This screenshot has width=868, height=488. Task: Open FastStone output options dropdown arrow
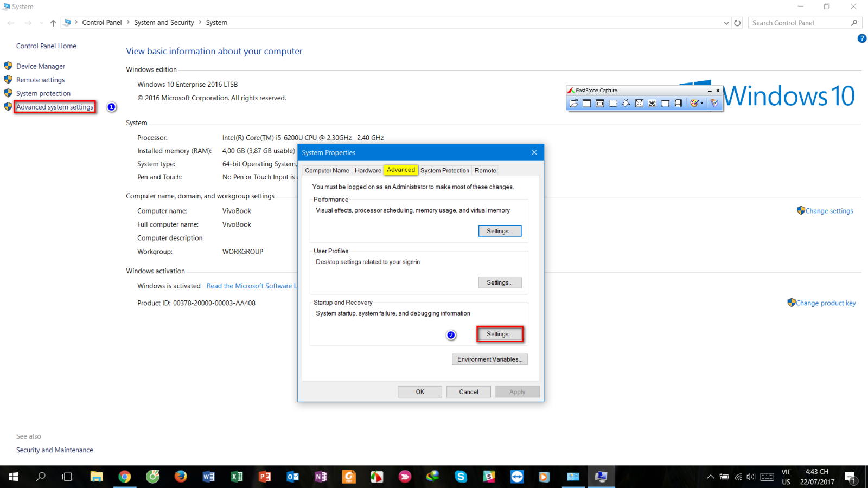(702, 103)
